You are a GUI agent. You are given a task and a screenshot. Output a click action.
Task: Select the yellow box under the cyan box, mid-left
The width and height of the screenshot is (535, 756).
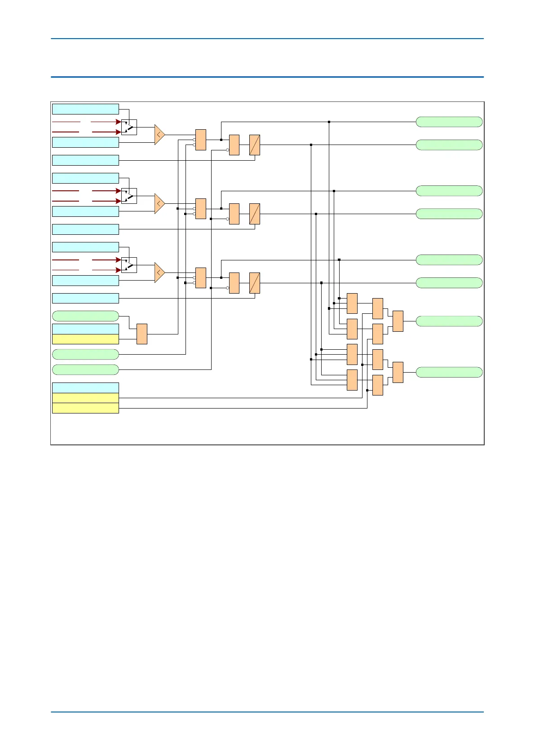click(x=85, y=339)
